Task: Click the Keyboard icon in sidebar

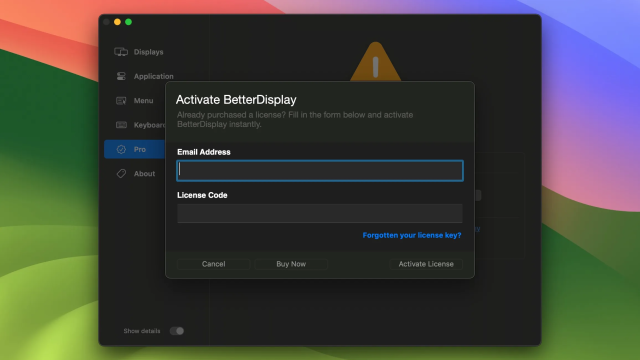Action: pos(121,125)
